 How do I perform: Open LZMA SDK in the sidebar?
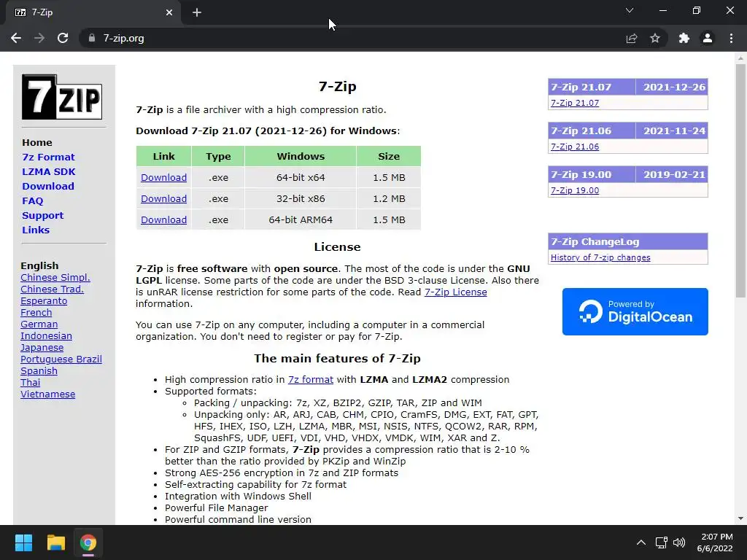tap(49, 171)
